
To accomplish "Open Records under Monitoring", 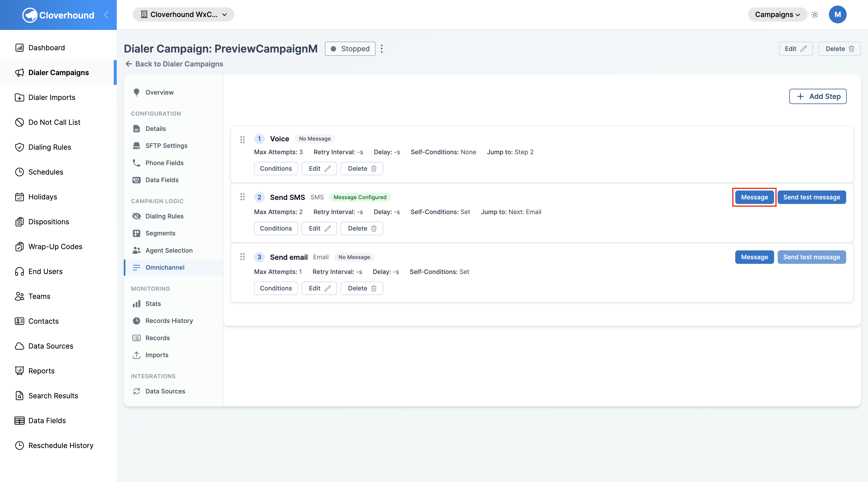I will click(x=174, y=338).
